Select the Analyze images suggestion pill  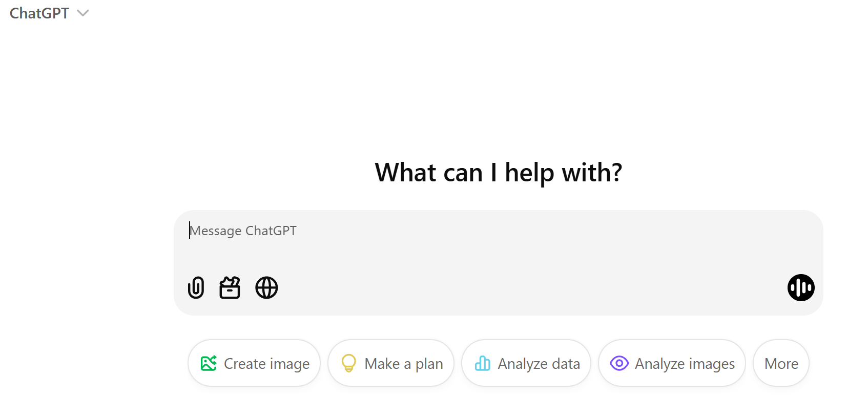[671, 363]
